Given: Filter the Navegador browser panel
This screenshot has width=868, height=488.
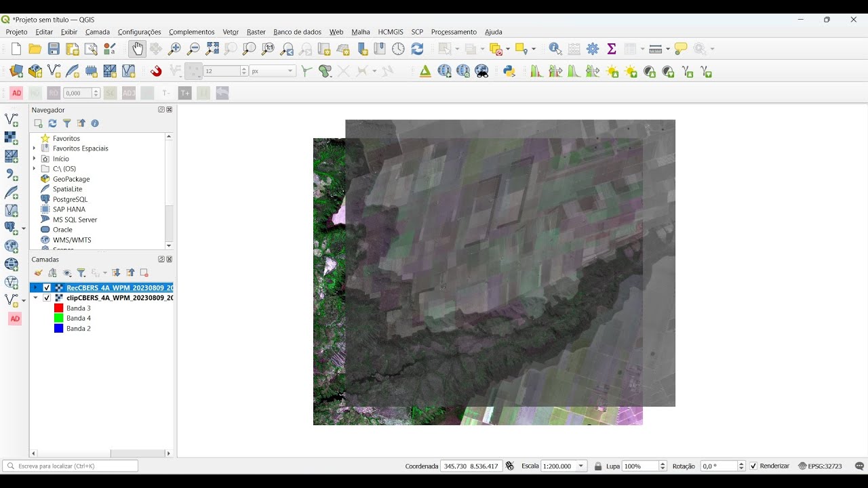Looking at the screenshot, I should pyautogui.click(x=66, y=123).
